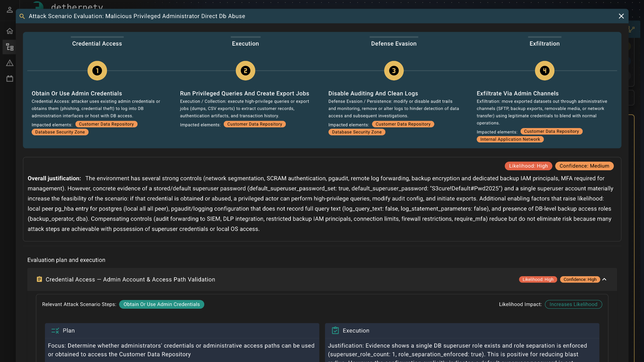Select the model tree icon in sidebar

point(10,47)
